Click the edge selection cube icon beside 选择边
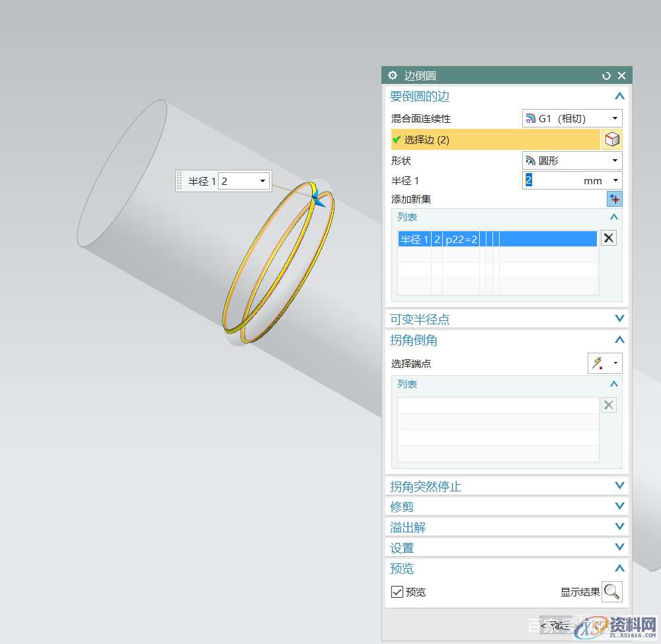This screenshot has width=661, height=644. [611, 139]
